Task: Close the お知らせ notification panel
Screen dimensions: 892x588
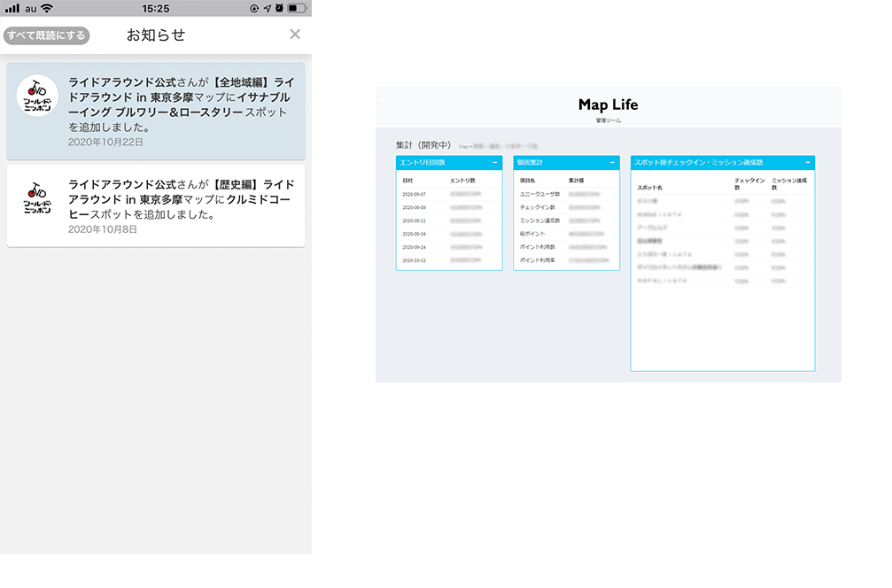Action: point(295,35)
